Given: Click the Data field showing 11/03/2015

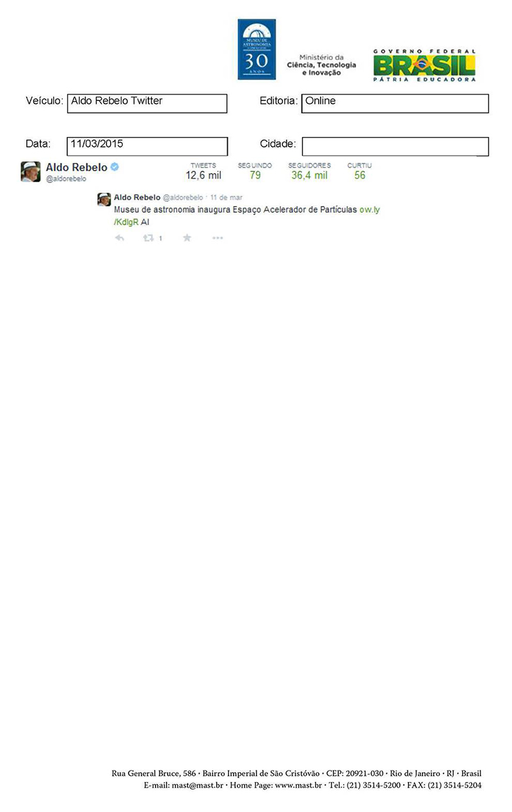Looking at the screenshot, I should [x=147, y=146].
